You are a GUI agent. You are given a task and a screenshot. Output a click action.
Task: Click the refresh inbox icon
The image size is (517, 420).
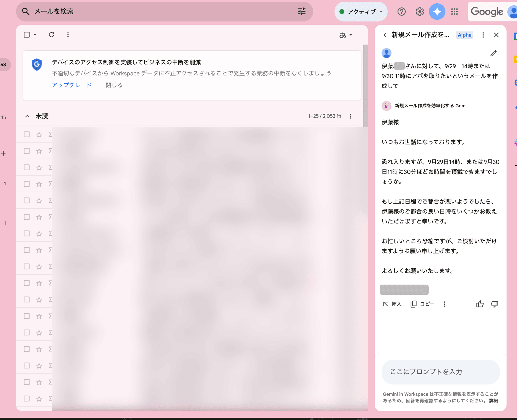point(51,35)
